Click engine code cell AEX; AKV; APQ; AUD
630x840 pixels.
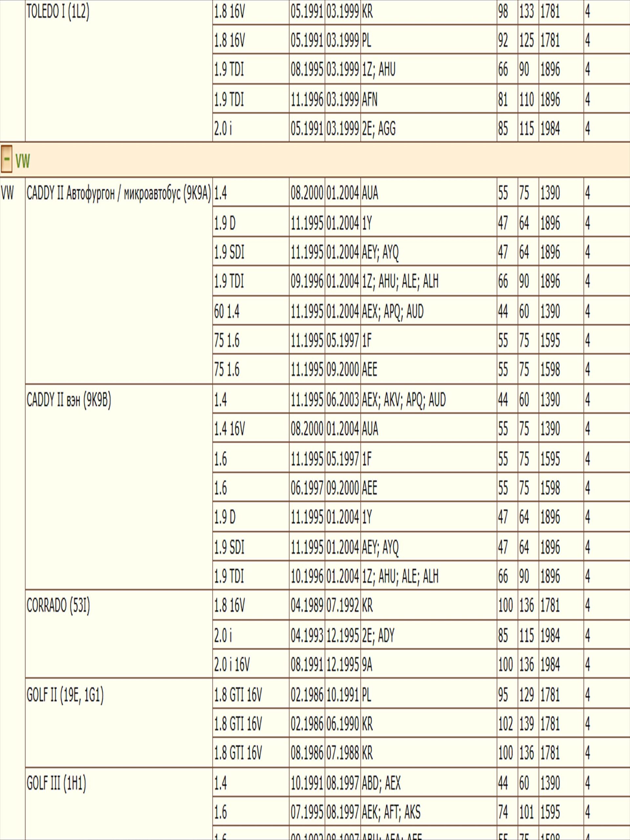click(403, 400)
